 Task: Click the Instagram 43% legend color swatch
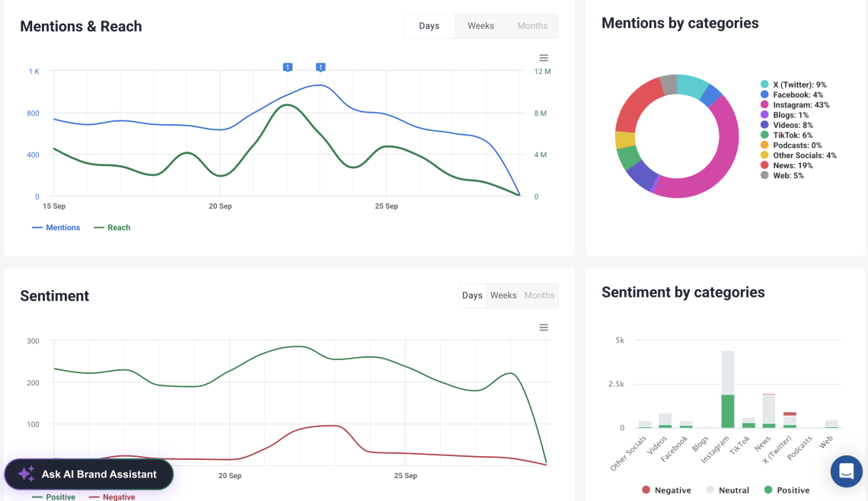(x=764, y=105)
